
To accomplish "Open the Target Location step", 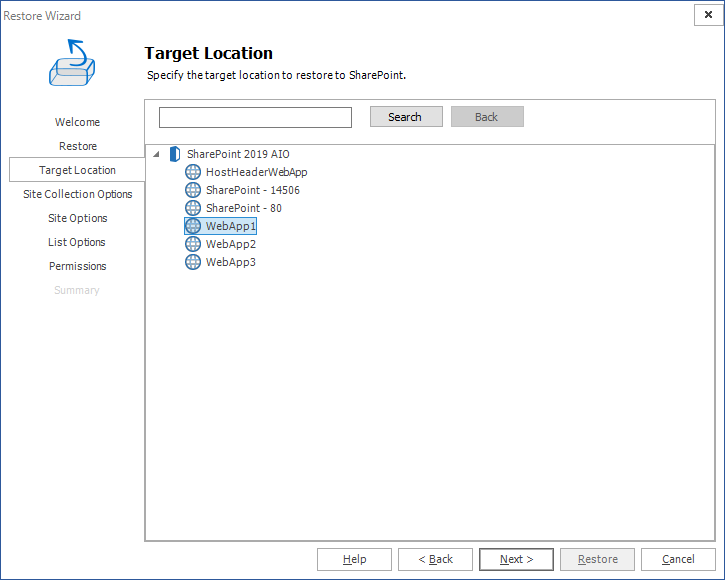I will pyautogui.click(x=77, y=170).
